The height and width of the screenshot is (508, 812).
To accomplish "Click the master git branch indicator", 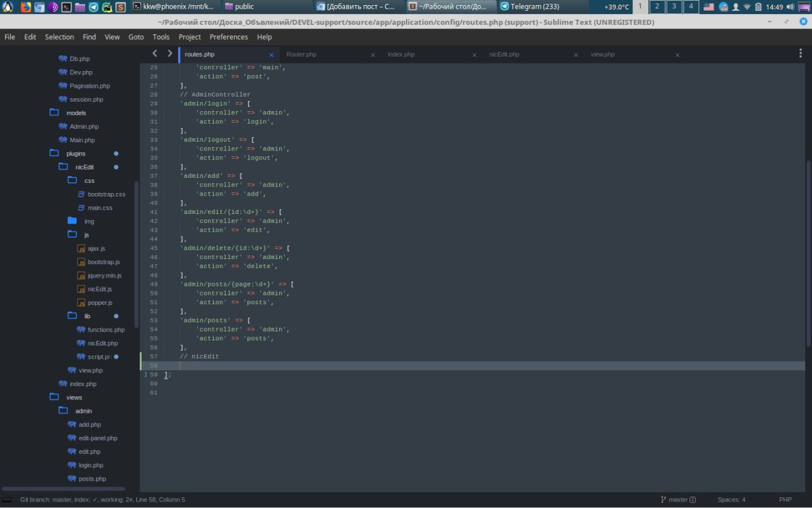I will pos(678,500).
